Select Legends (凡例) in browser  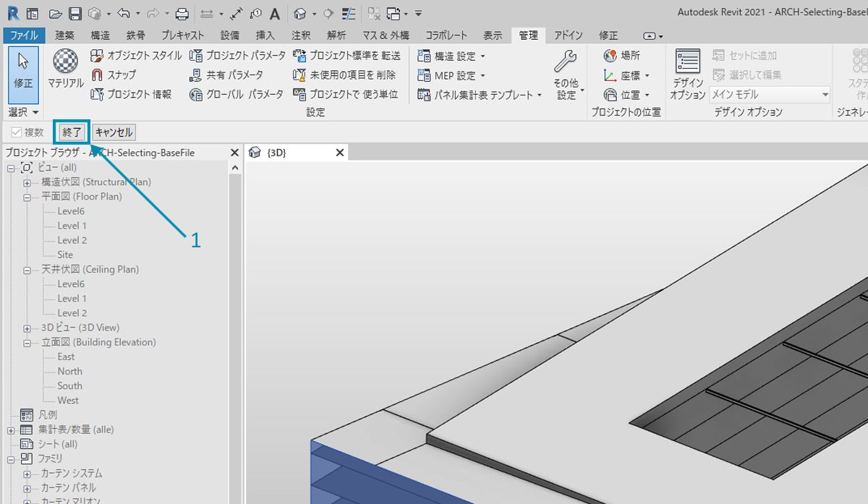[46, 415]
